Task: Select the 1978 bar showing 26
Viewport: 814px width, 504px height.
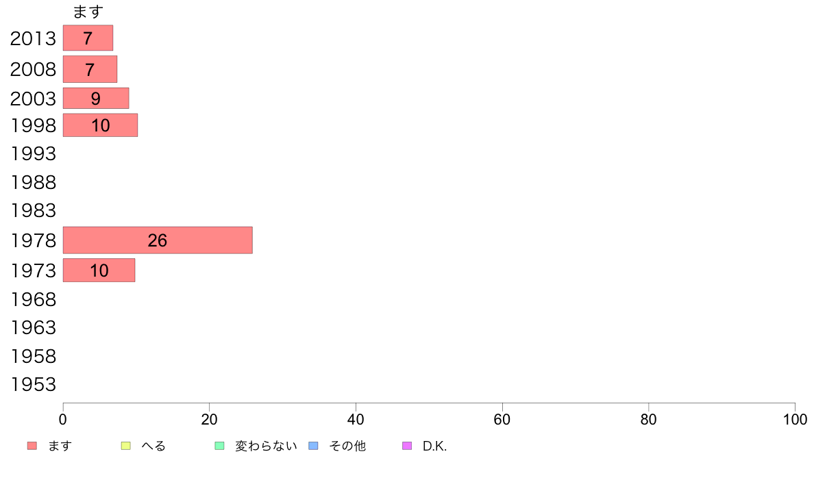Action: coord(158,240)
